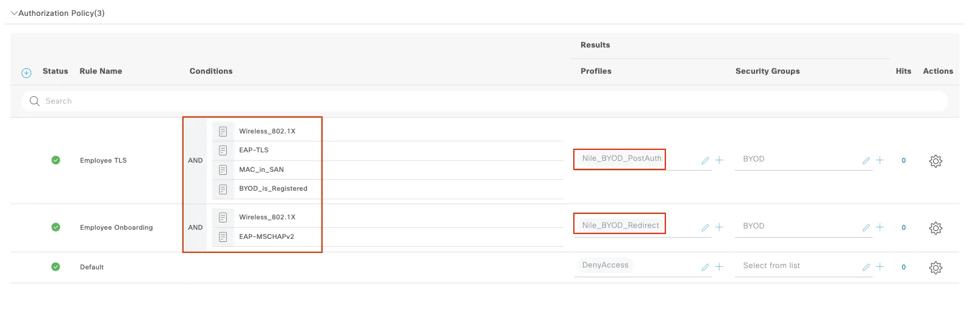Open MAC_in_SAN condition icon

coord(223,169)
